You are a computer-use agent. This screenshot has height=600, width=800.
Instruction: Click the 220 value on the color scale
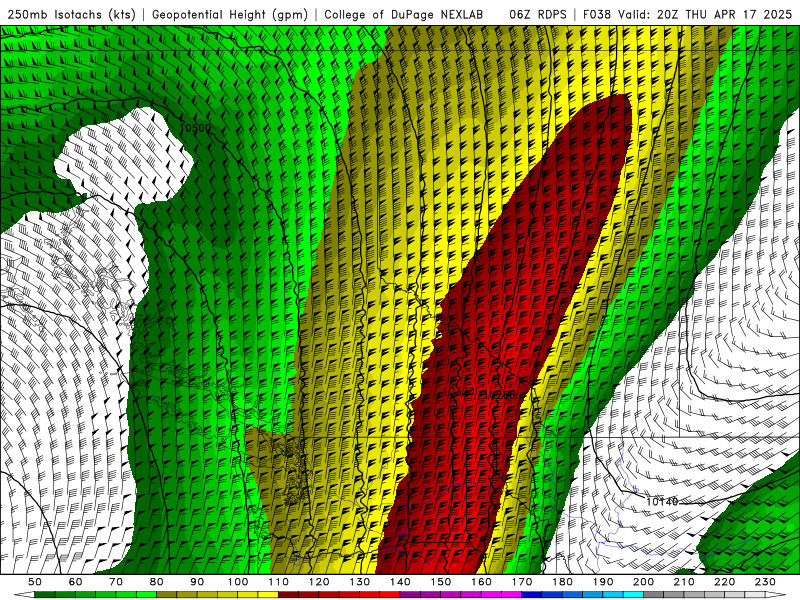[724, 582]
